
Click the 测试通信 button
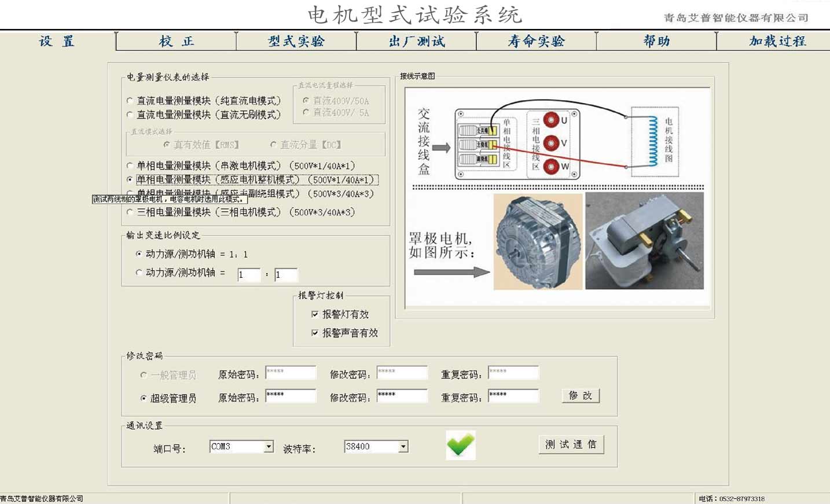pos(571,444)
